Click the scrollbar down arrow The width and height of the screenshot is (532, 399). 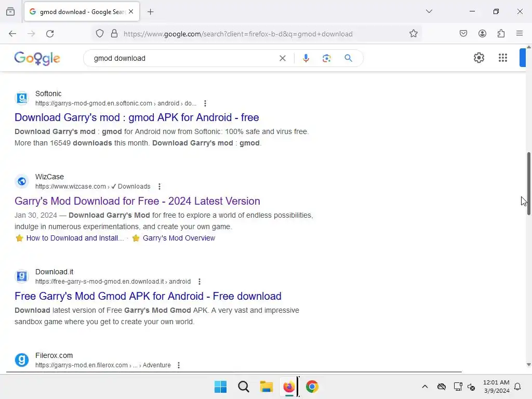point(528,365)
